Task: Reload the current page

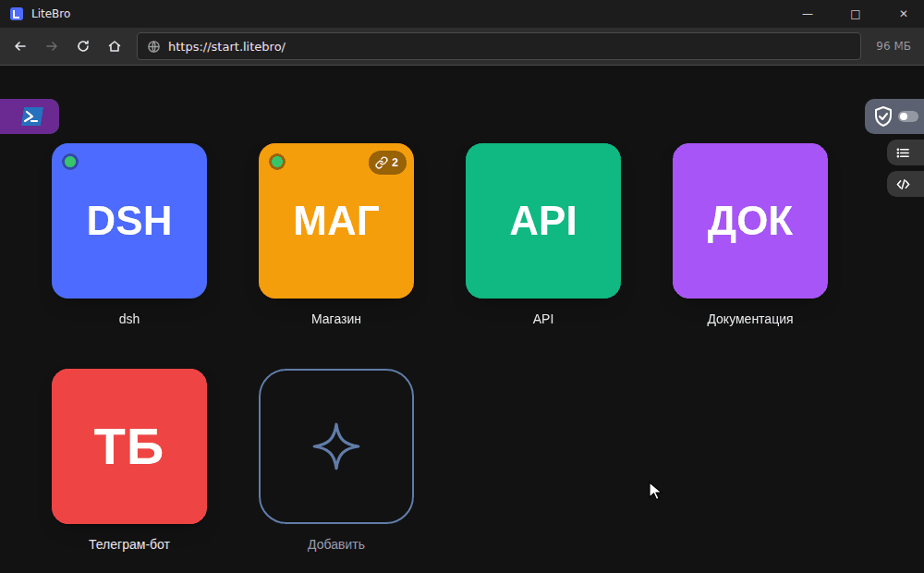Action: (x=83, y=46)
